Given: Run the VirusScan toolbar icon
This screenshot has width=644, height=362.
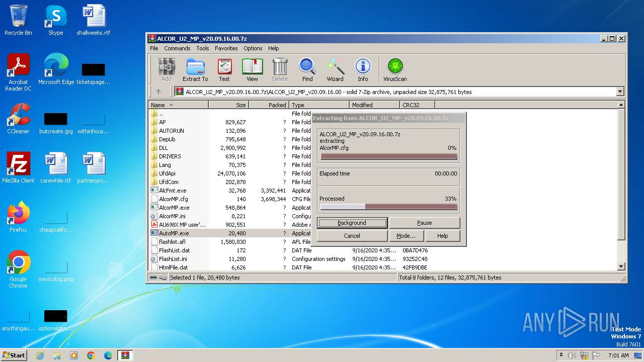Looking at the screenshot, I should pos(395,70).
